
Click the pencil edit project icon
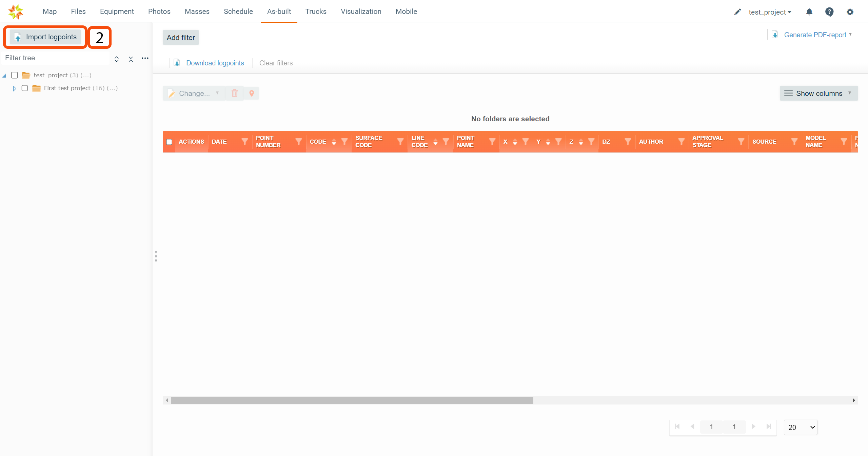737,12
